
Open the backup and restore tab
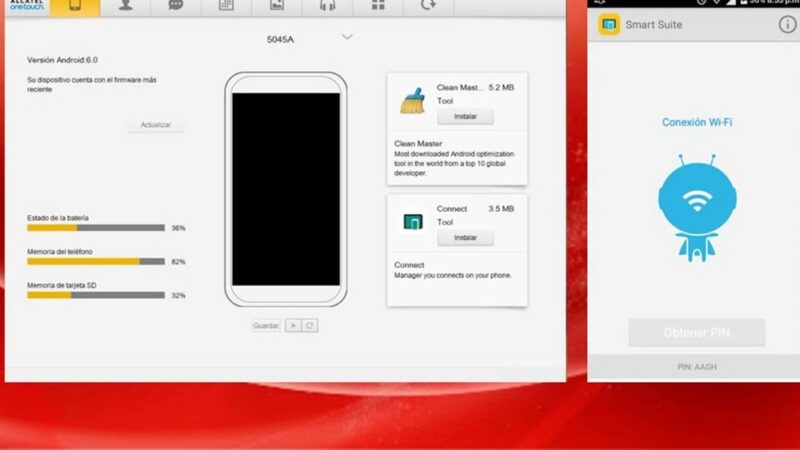pyautogui.click(x=428, y=7)
